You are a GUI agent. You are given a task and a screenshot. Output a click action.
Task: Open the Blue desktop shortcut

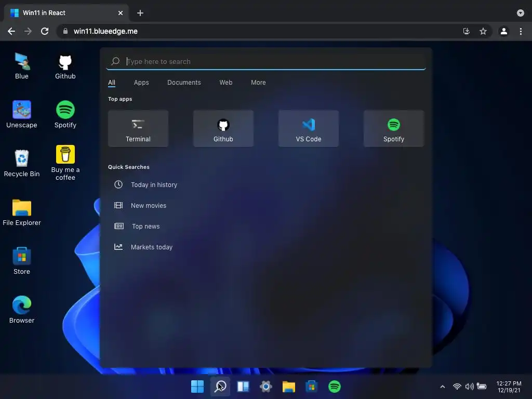pyautogui.click(x=22, y=66)
